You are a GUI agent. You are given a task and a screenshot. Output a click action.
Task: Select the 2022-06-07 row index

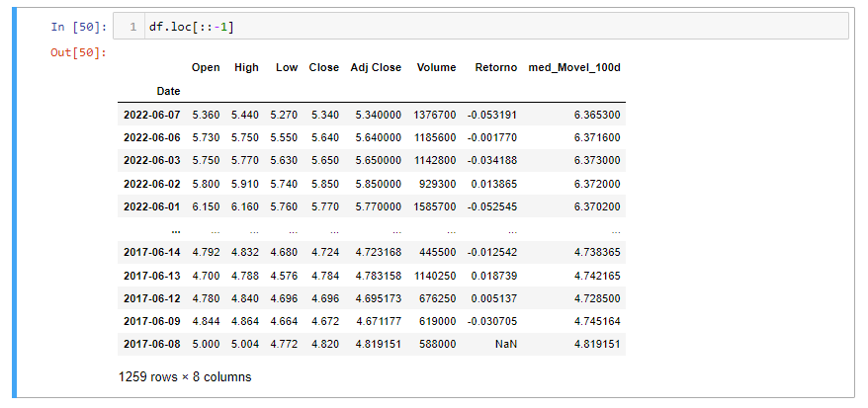point(151,115)
